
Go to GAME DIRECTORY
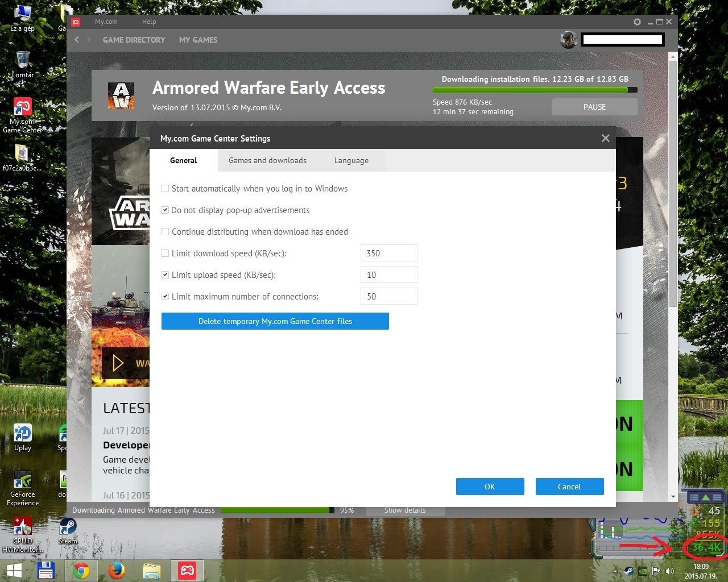(x=134, y=40)
